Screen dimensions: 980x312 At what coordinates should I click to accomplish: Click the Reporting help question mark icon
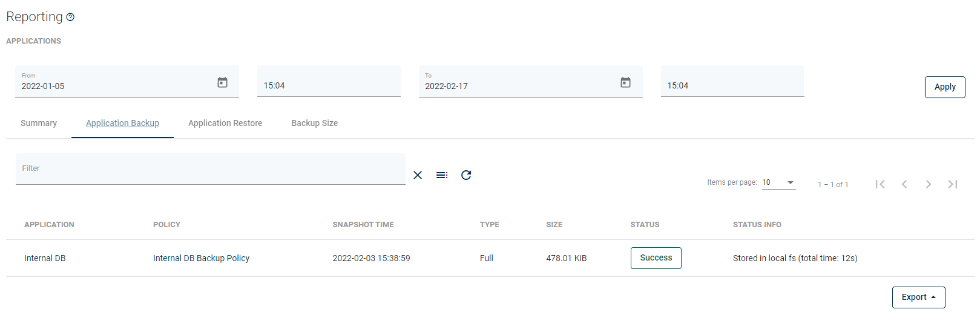[70, 17]
